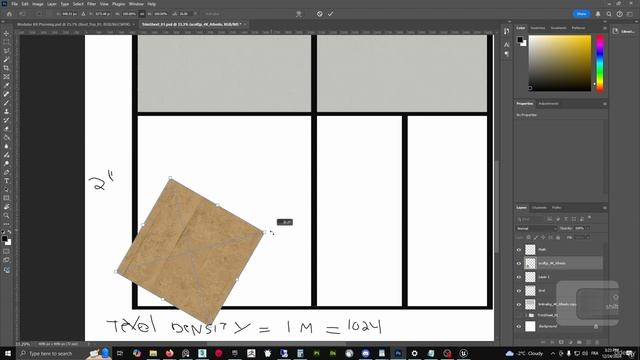Open the layer filter kind dropdown
The image size is (640, 360).
(531, 219)
